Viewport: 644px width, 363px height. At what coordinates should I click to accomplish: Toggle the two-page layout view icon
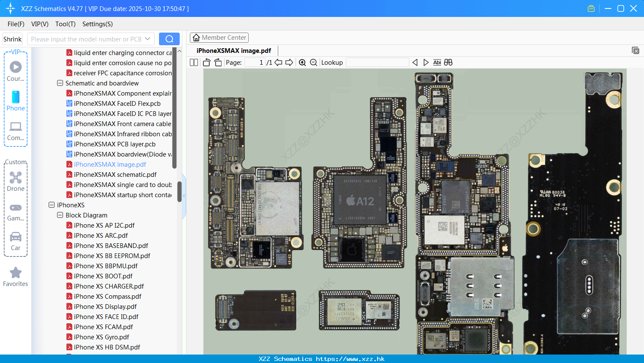(x=194, y=62)
